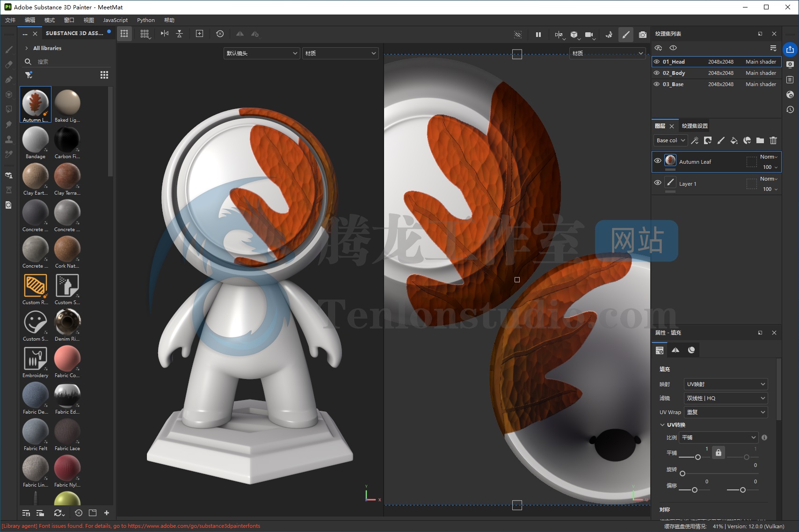
Task: Toggle visibility of 02_Body texture set
Action: [x=657, y=73]
